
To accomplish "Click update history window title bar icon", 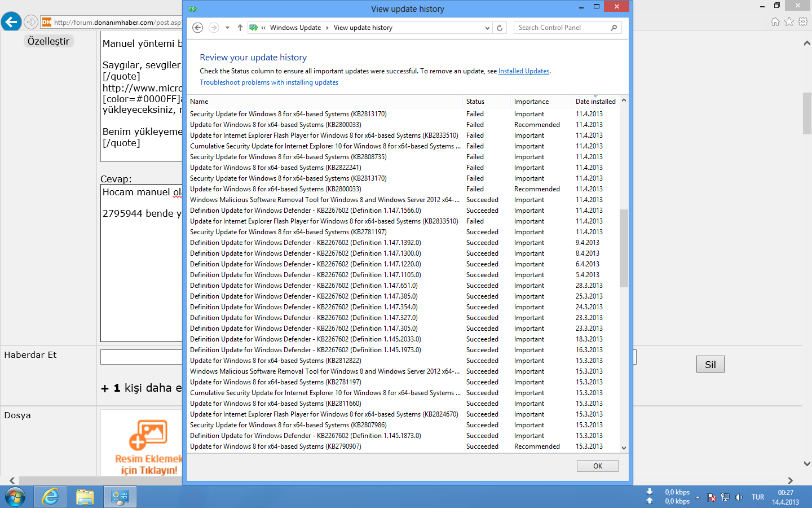I will (193, 9).
